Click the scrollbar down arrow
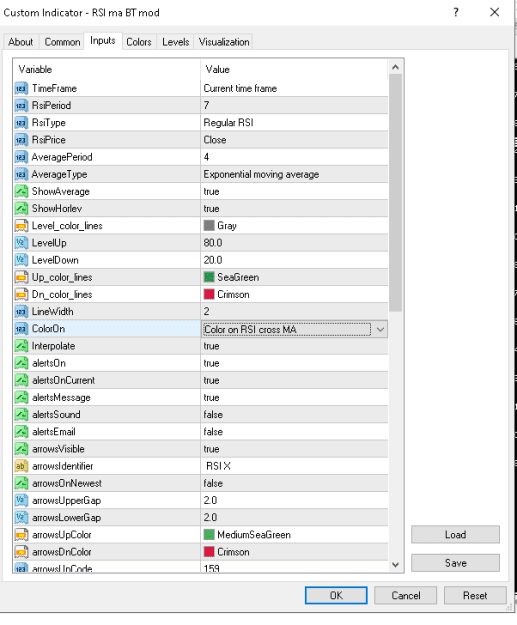Image resolution: width=517 pixels, height=625 pixels. pos(395,564)
